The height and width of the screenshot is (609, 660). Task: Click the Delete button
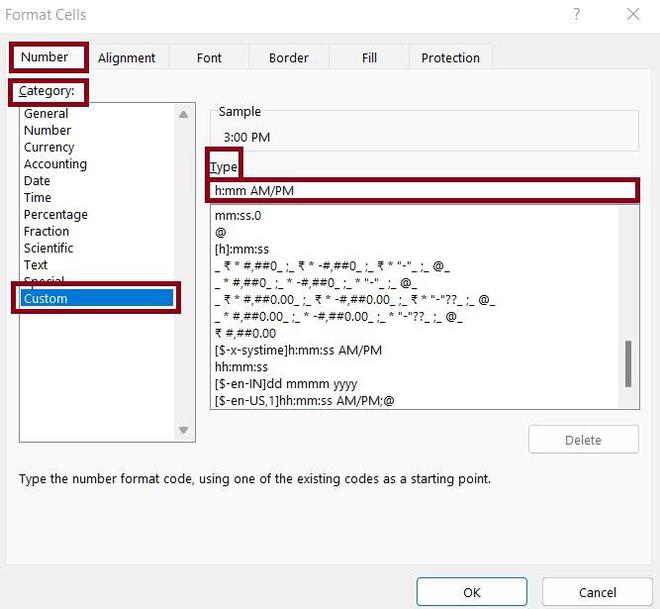click(x=583, y=440)
